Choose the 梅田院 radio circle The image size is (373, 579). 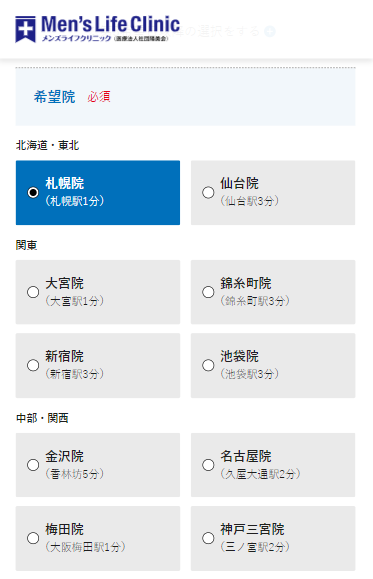point(33,538)
